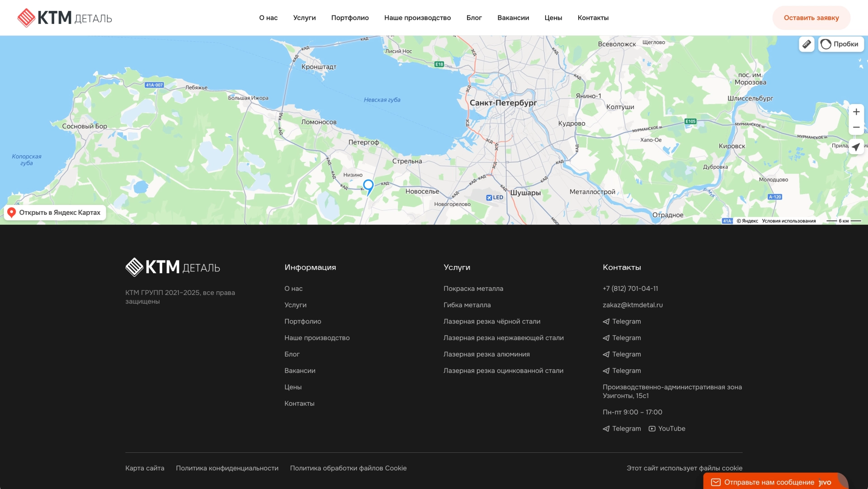The image size is (868, 489).
Task: Click the geolocation arrow on the map
Action: (856, 147)
